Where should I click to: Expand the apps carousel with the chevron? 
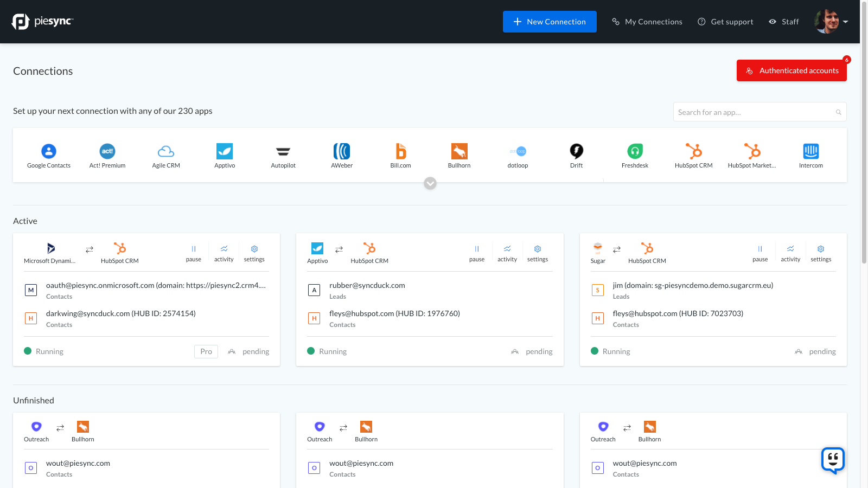[430, 183]
